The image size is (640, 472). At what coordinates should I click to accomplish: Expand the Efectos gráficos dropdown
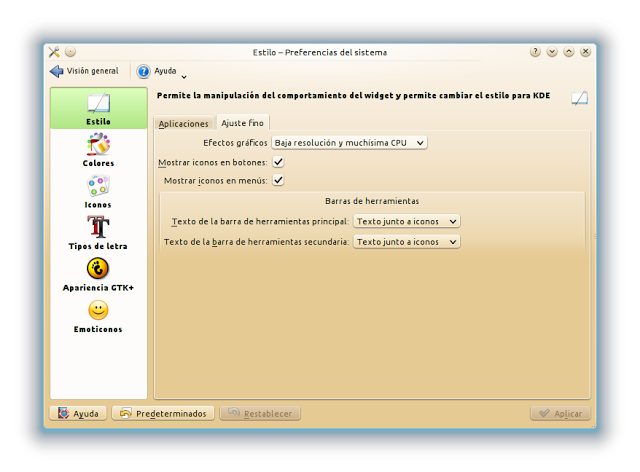coord(349,143)
